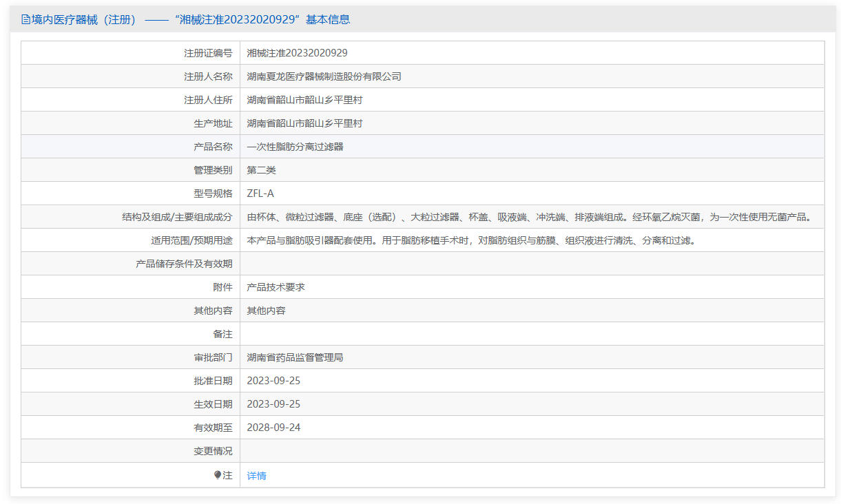Select company name 湖南夏龙医疗器械制造股份有限公司
Image resolution: width=841 pixels, height=504 pixels.
click(x=324, y=76)
